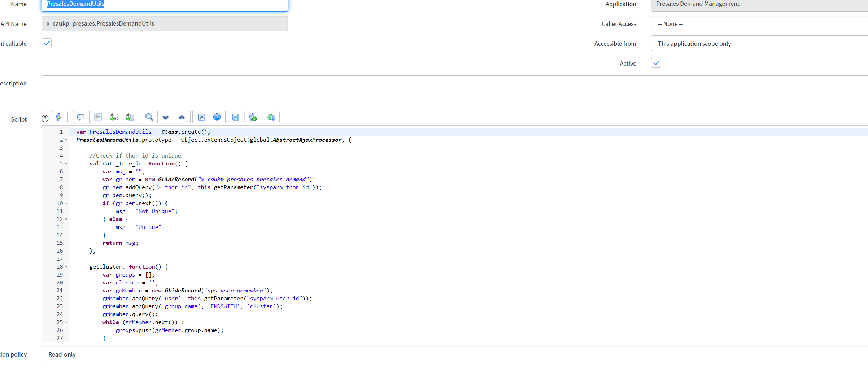Save the script using the floppy disk icon
This screenshot has width=868, height=371.
[236, 117]
